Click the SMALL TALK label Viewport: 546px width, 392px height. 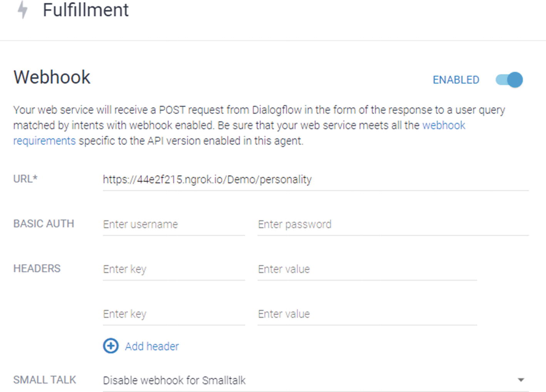click(x=45, y=380)
